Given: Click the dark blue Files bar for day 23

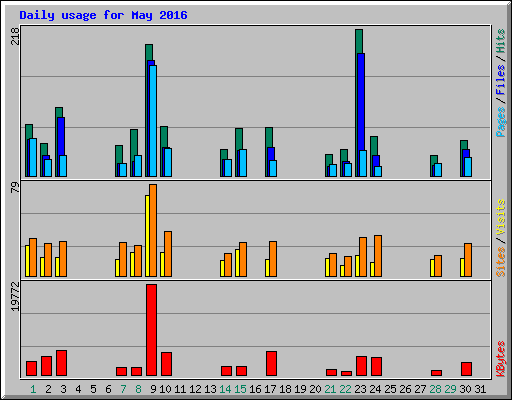Looking at the screenshot, I should click(361, 102).
